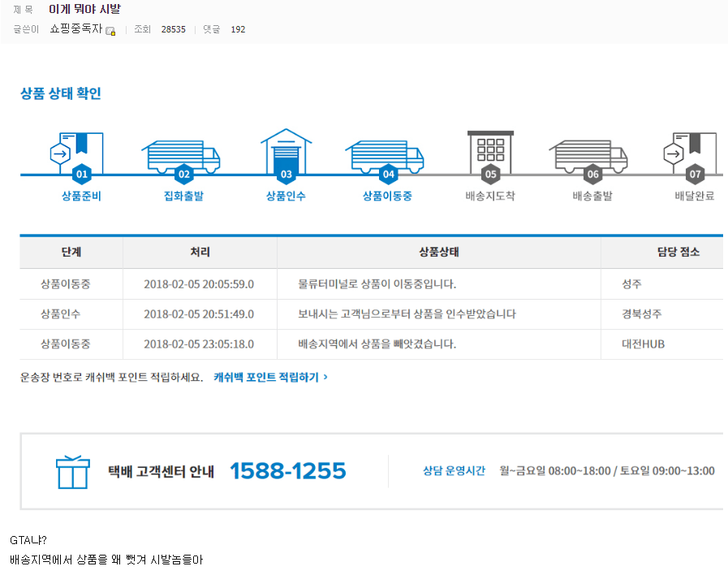
Task: Click the 상품이동중 truck icon
Action: pyautogui.click(x=385, y=154)
